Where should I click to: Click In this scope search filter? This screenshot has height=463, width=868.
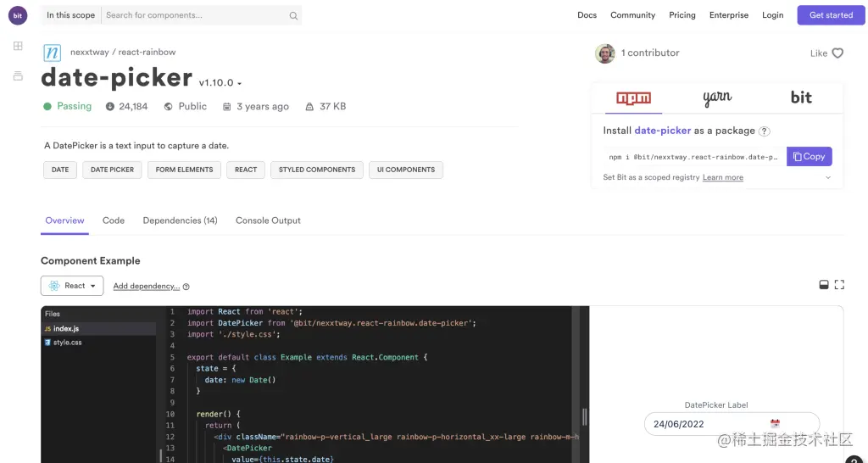coord(70,15)
